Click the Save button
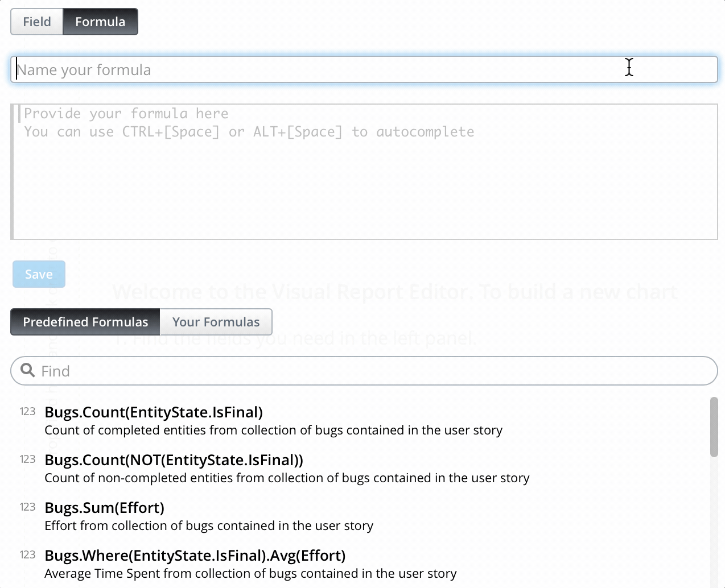Screen dimensions: 725x588 [x=39, y=274]
